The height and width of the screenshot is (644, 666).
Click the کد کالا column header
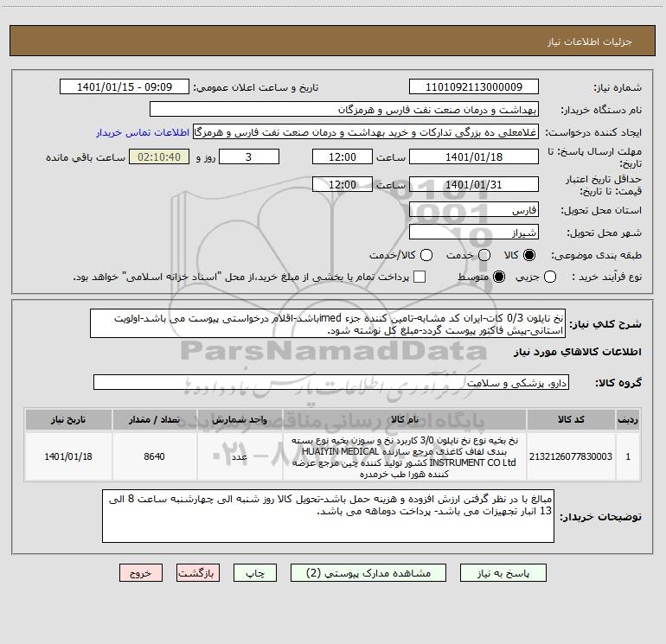571,420
